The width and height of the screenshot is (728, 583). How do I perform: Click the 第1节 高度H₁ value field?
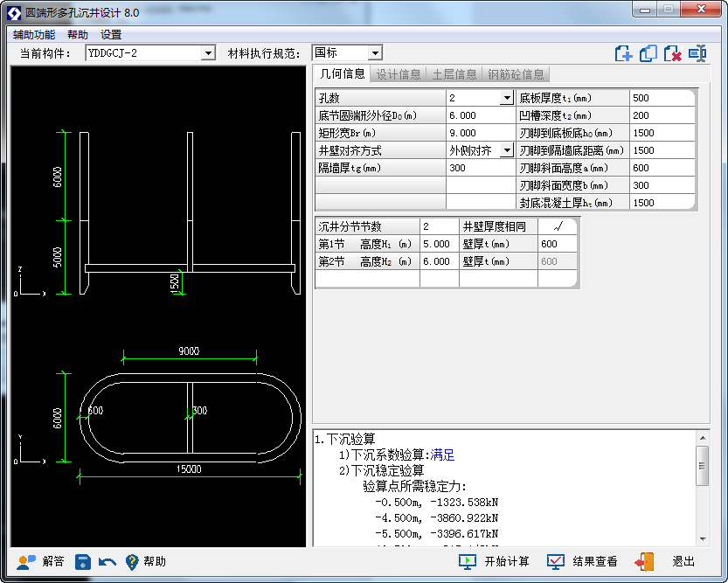(440, 244)
